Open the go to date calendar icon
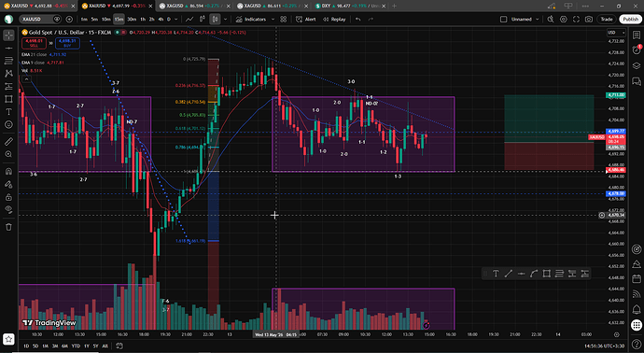The height and width of the screenshot is (353, 644). point(119,346)
